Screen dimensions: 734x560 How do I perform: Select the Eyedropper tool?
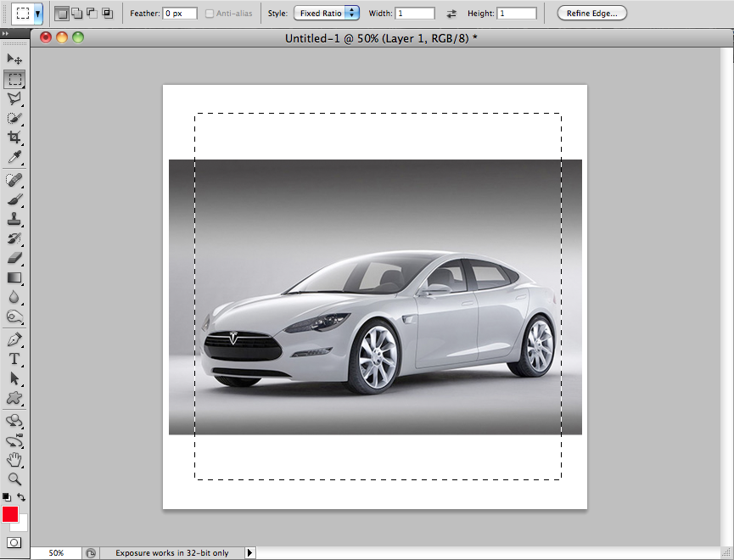[14, 157]
